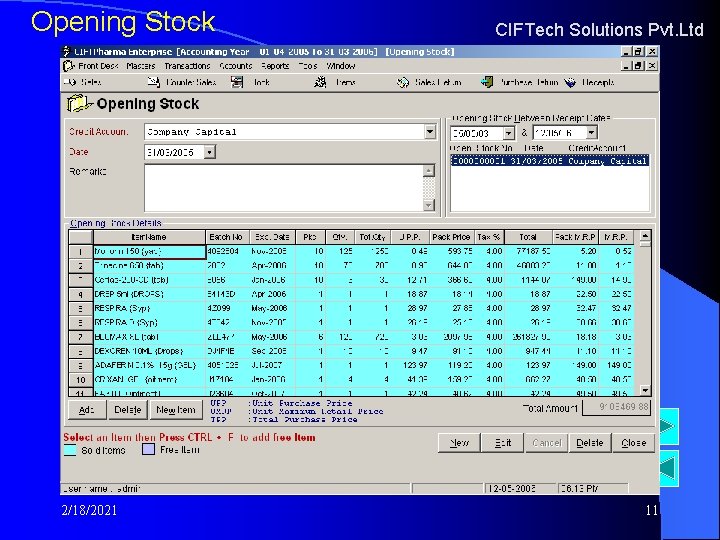Click the Item Name column header
720x540 pixels.
coord(149,237)
